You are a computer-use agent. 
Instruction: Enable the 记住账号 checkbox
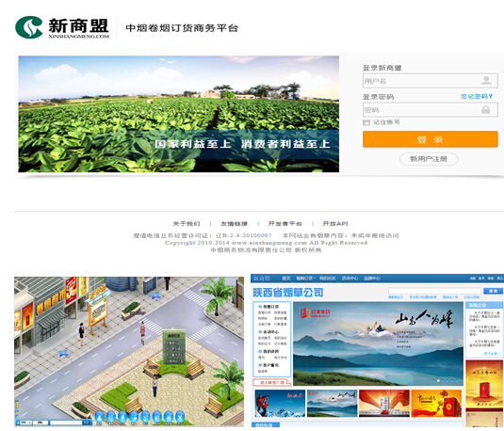366,122
